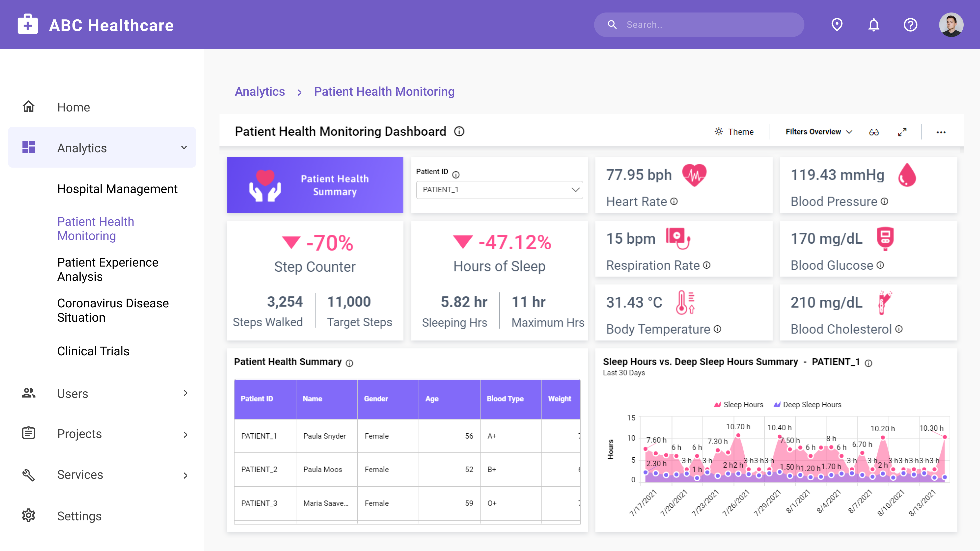Expand the Projects sidebar item
The image size is (980, 551).
[x=185, y=434]
